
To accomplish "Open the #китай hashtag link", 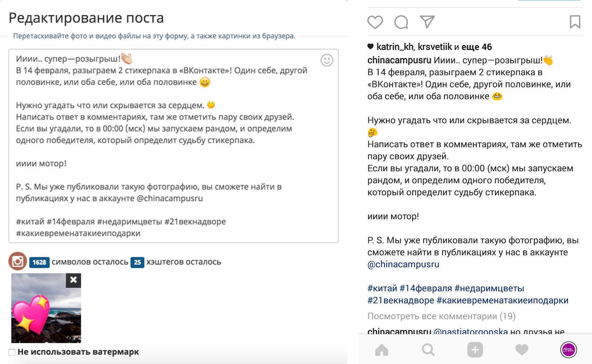I will [x=382, y=289].
